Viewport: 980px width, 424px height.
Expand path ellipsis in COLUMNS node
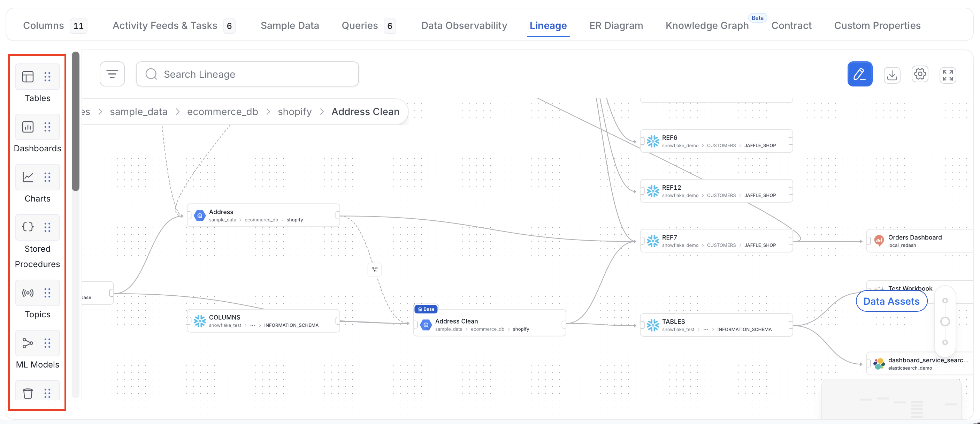[253, 325]
